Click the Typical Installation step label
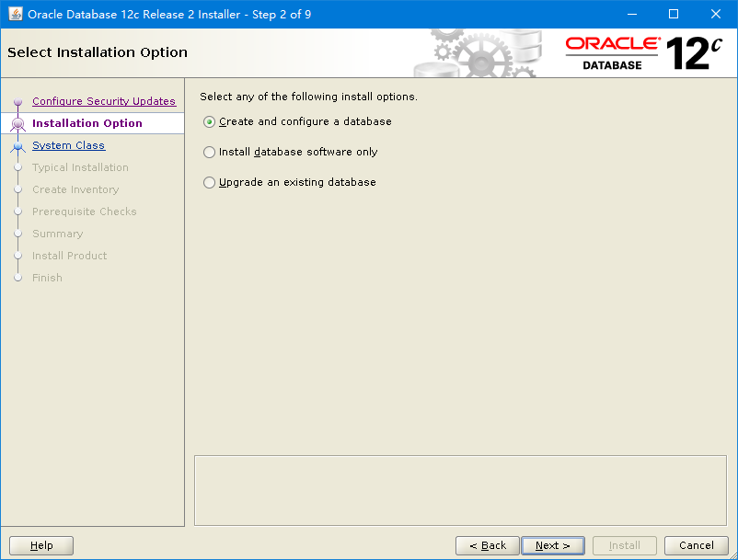 click(80, 167)
